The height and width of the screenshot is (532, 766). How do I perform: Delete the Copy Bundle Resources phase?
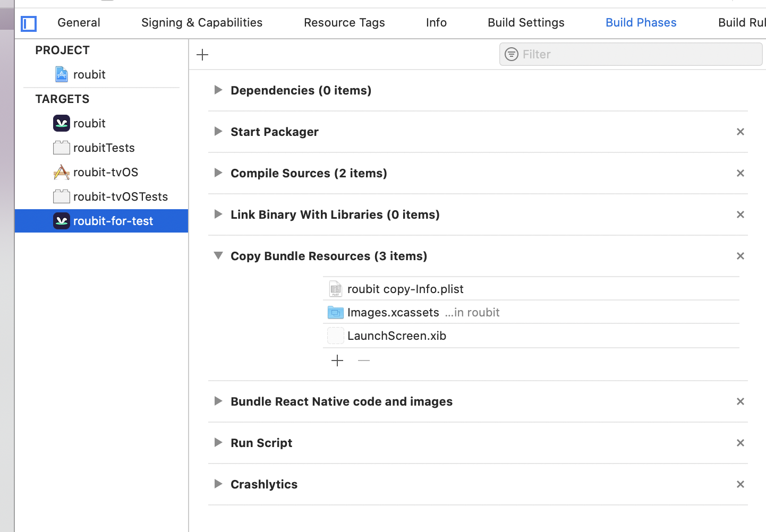pyautogui.click(x=741, y=256)
